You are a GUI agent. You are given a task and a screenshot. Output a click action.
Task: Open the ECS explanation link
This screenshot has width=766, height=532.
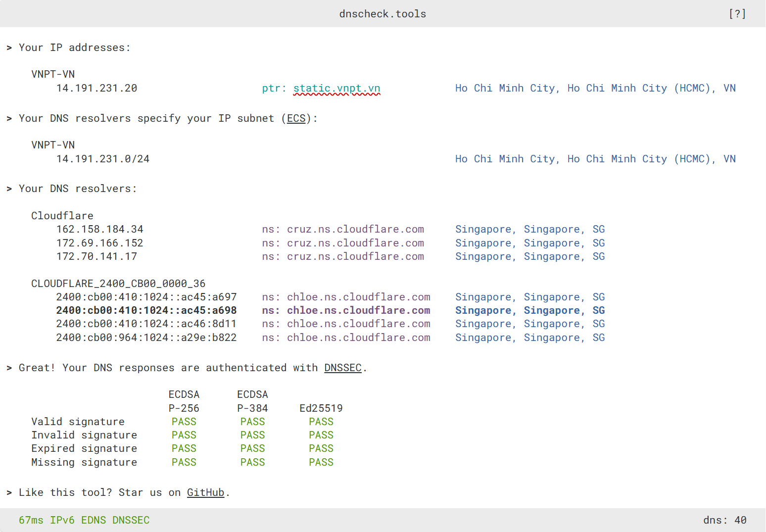pos(296,118)
